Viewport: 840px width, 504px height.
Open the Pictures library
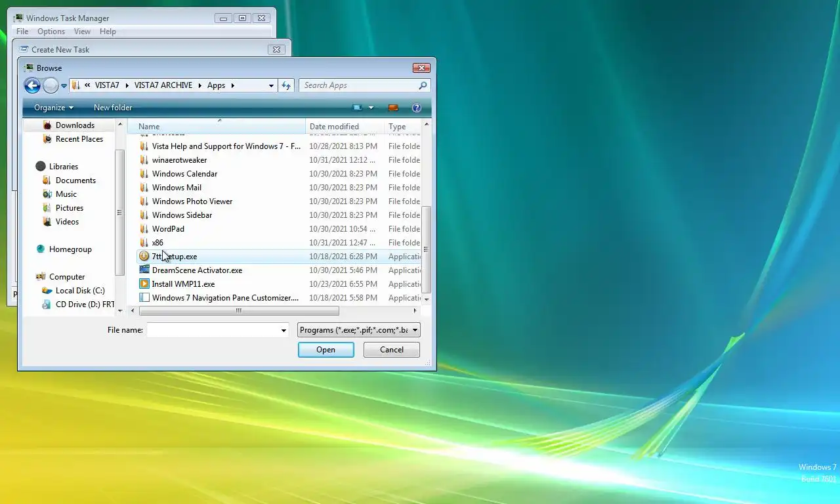coord(69,208)
